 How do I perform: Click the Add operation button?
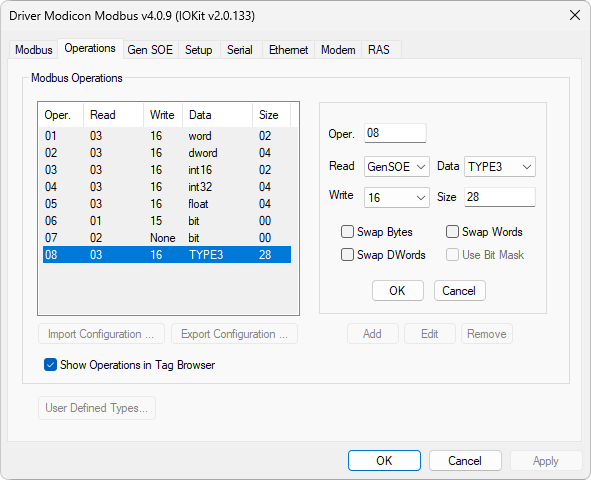click(x=372, y=334)
